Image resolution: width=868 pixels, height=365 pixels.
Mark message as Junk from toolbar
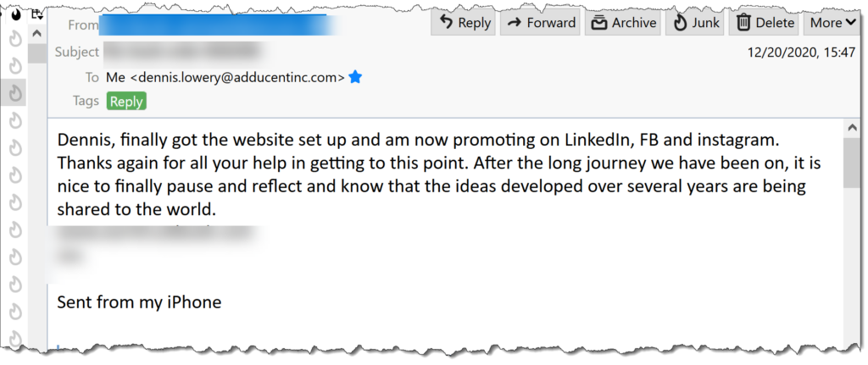(x=695, y=23)
